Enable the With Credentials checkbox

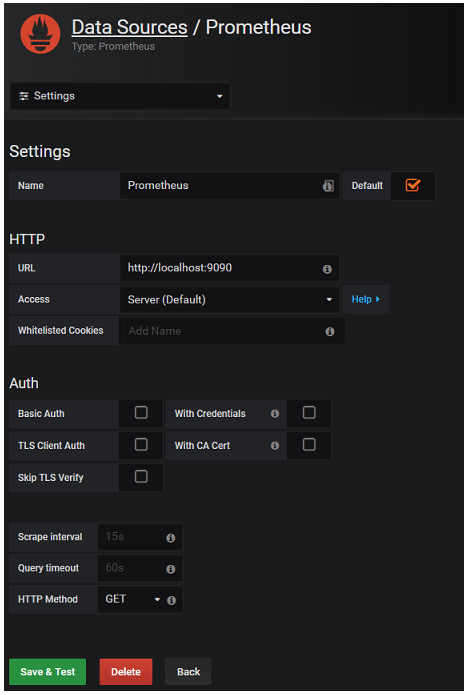pos(309,413)
